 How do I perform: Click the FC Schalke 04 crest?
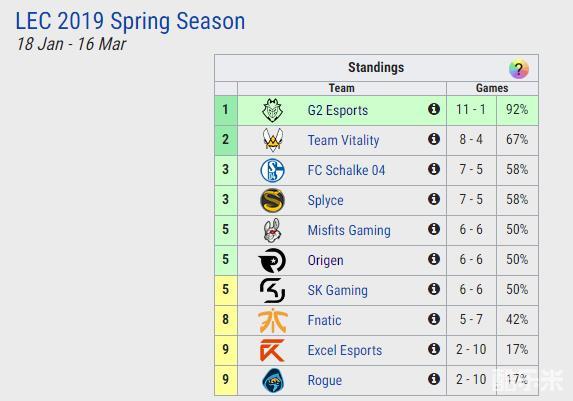pyautogui.click(x=273, y=170)
